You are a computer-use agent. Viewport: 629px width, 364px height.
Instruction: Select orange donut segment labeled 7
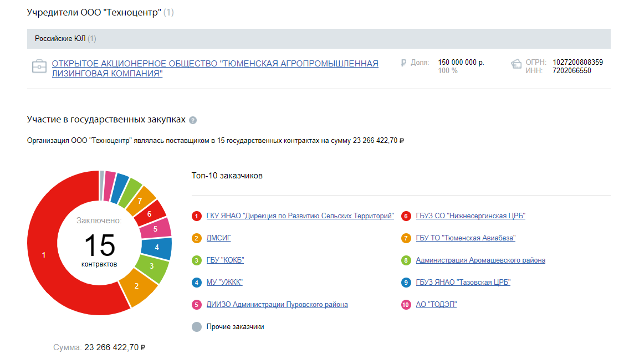(140, 201)
